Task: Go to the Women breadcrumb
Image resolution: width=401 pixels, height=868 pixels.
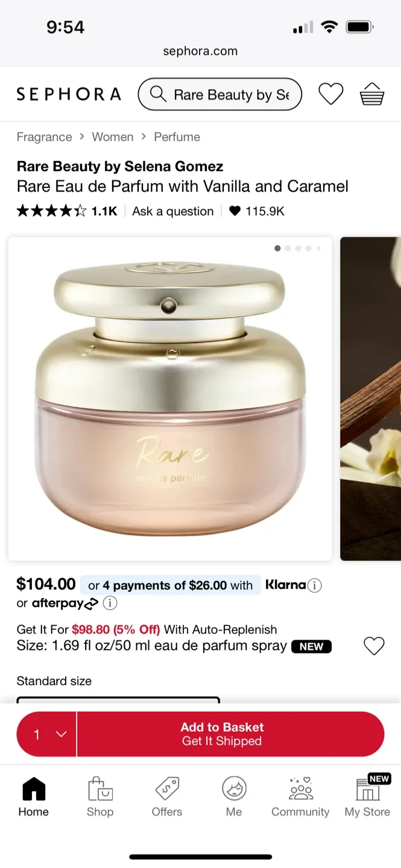Action: point(113,137)
